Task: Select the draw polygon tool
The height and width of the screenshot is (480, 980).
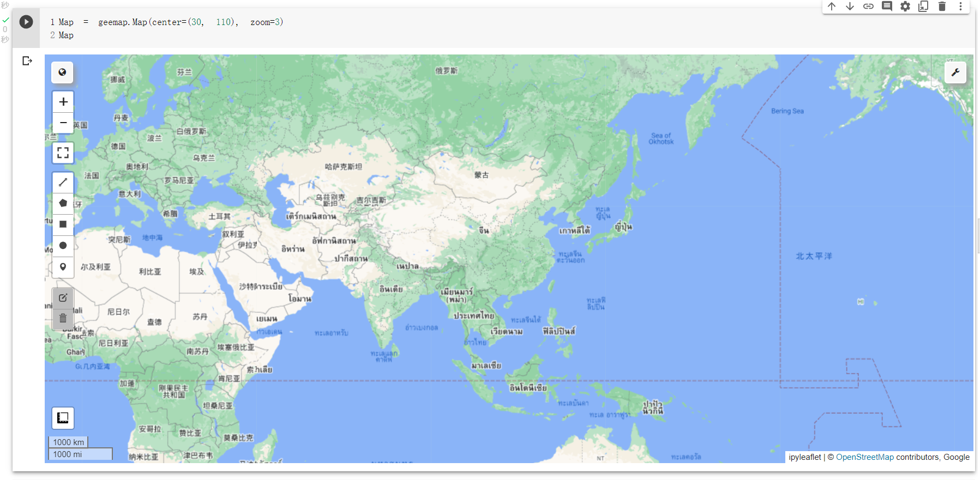Action: click(x=63, y=203)
